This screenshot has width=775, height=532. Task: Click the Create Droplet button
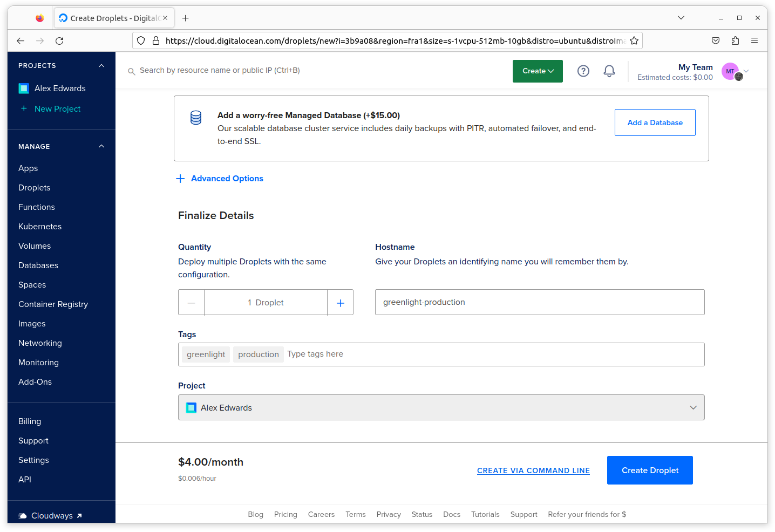click(649, 470)
